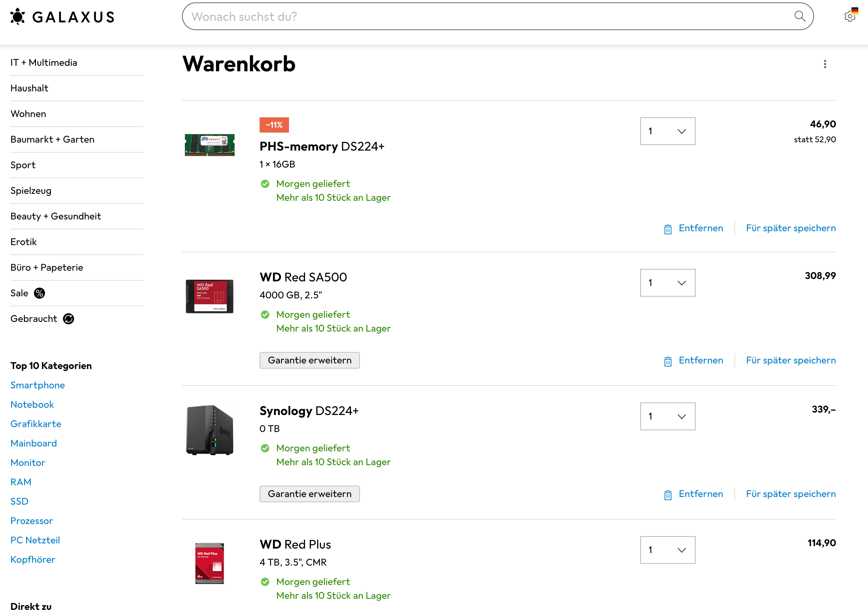Image resolution: width=868 pixels, height=614 pixels.
Task: Open quantity dropdown for Synology DS224+
Action: 667,416
